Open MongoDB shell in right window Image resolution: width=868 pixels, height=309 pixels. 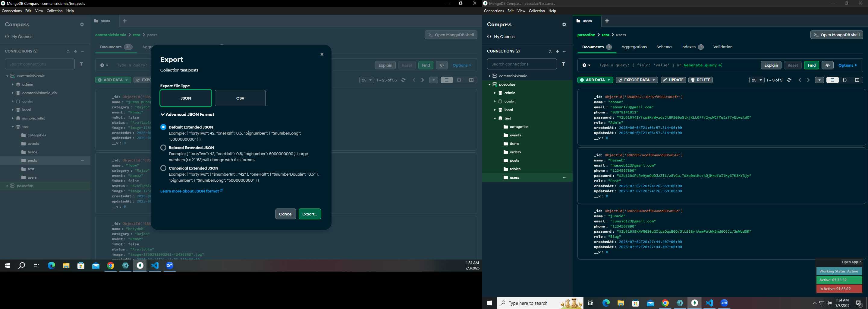tap(836, 35)
